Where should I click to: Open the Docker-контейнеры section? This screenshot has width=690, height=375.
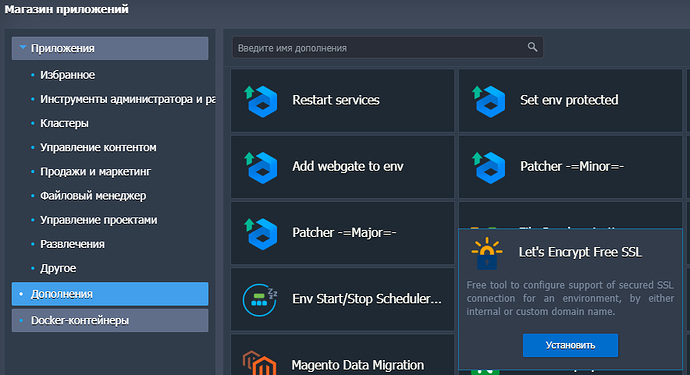[x=110, y=320]
